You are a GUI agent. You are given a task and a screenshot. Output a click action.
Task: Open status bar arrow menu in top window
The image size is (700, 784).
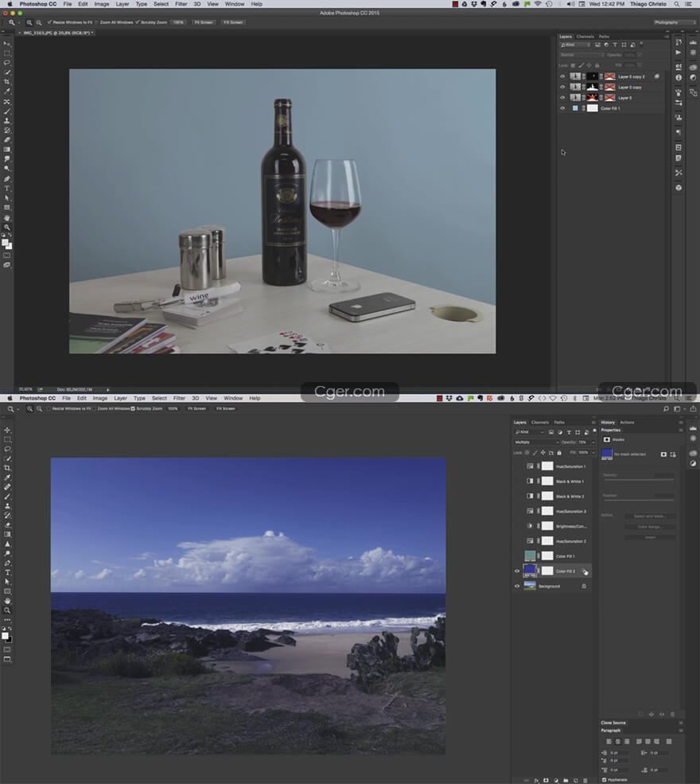point(108,389)
